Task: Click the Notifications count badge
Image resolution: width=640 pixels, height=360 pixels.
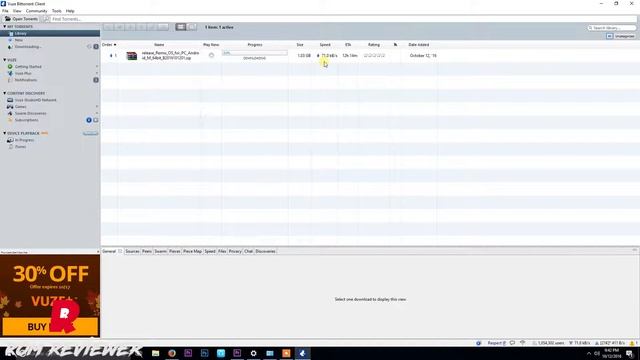Action: click(x=96, y=80)
